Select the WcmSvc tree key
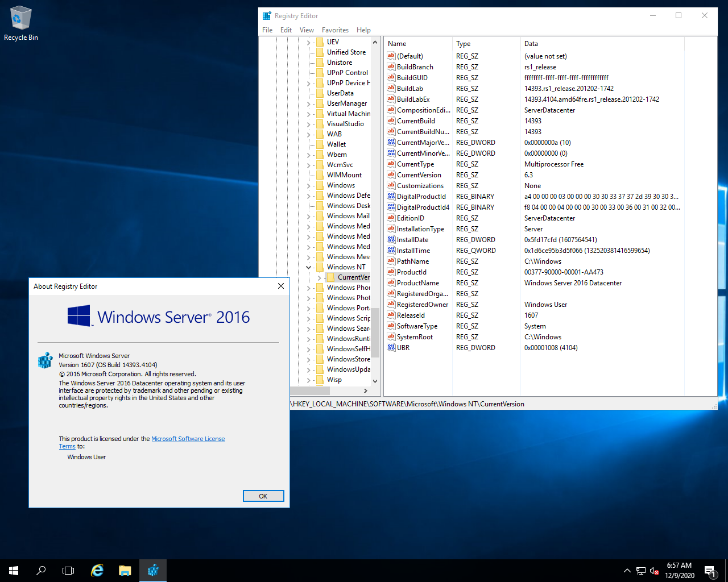The image size is (728, 582). click(x=340, y=165)
